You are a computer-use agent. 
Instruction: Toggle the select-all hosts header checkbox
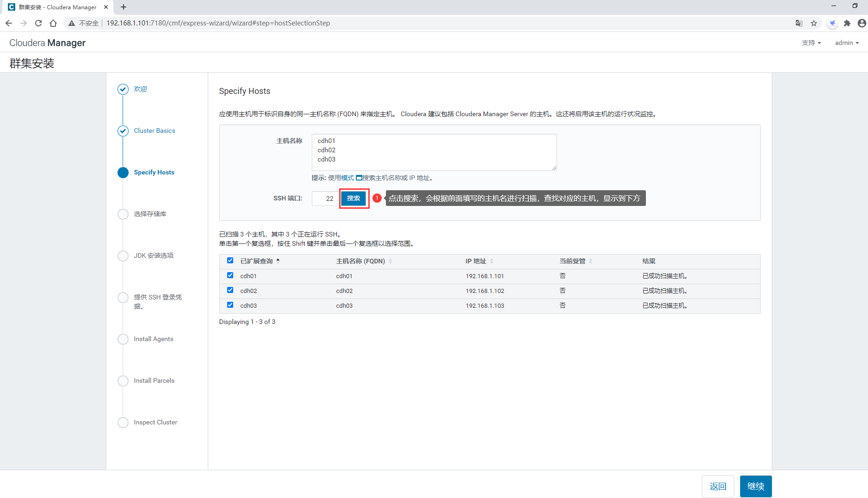(x=230, y=261)
